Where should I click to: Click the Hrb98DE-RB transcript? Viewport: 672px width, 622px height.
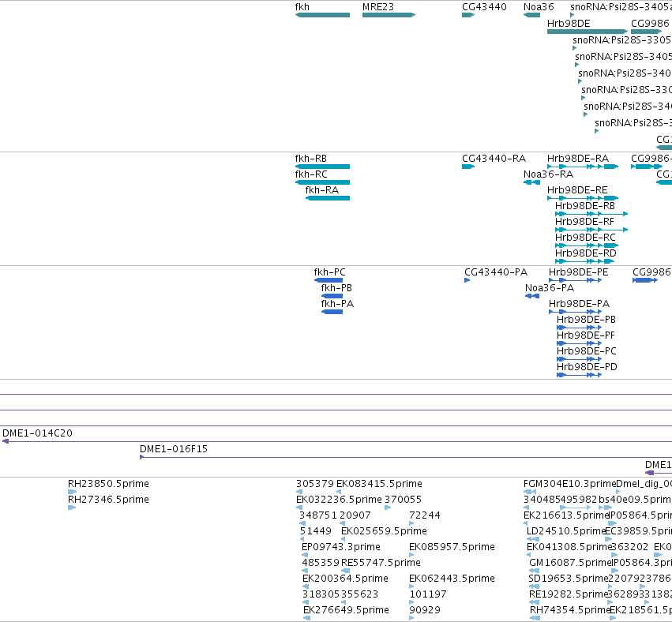[x=591, y=214]
